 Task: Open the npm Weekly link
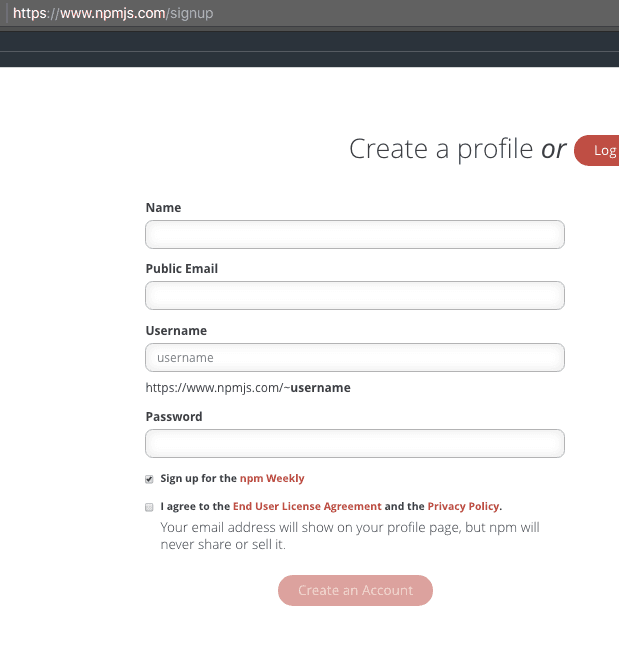pos(272,479)
